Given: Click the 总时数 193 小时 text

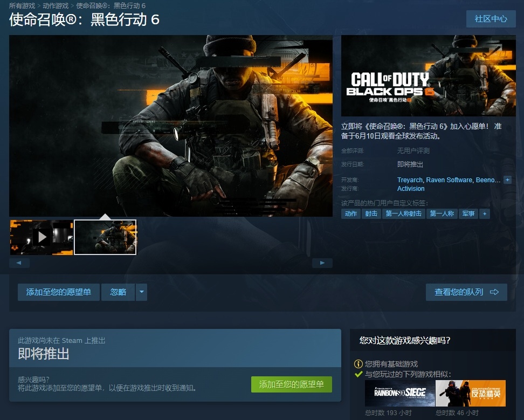Looking at the screenshot, I should point(388,413).
